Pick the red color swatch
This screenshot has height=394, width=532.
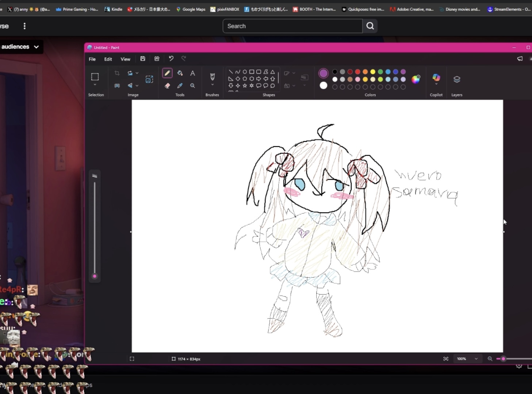point(357,72)
